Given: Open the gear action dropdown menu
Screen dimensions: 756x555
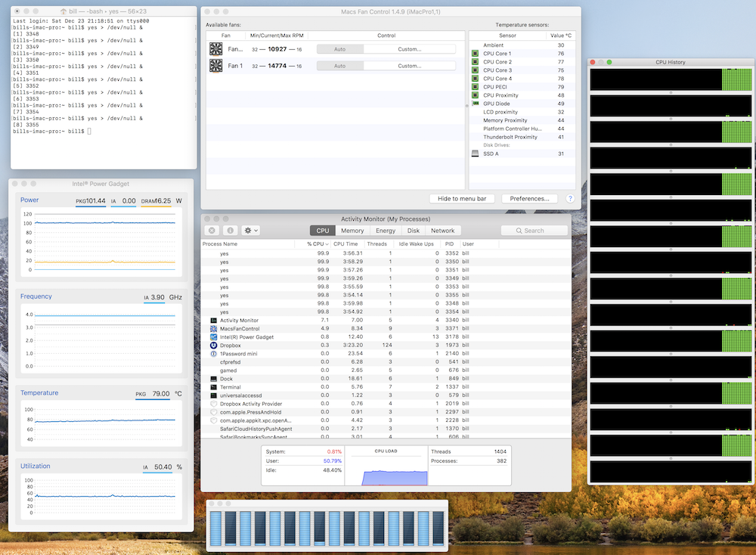Looking at the screenshot, I should click(250, 231).
